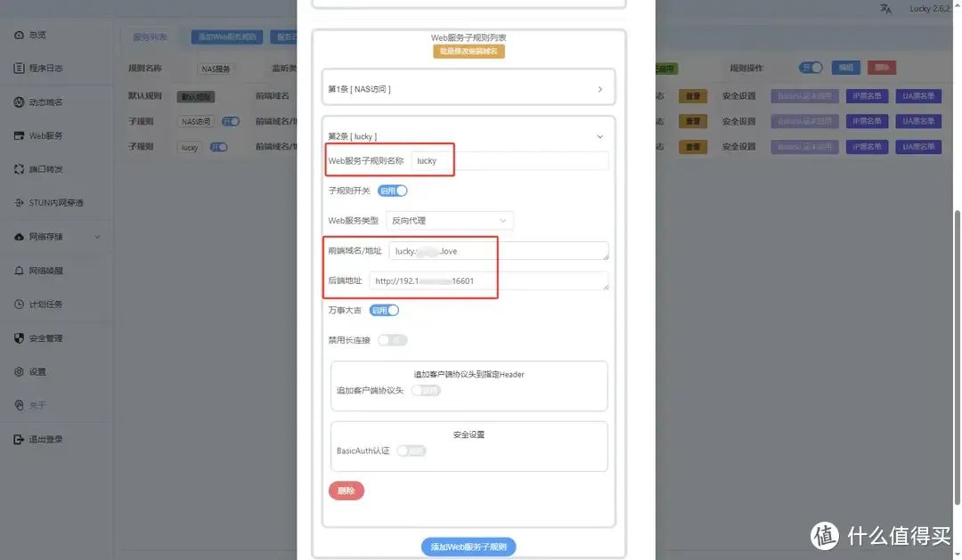Switch to the 服务列表 tab
The image size is (962, 560).
tap(153, 37)
